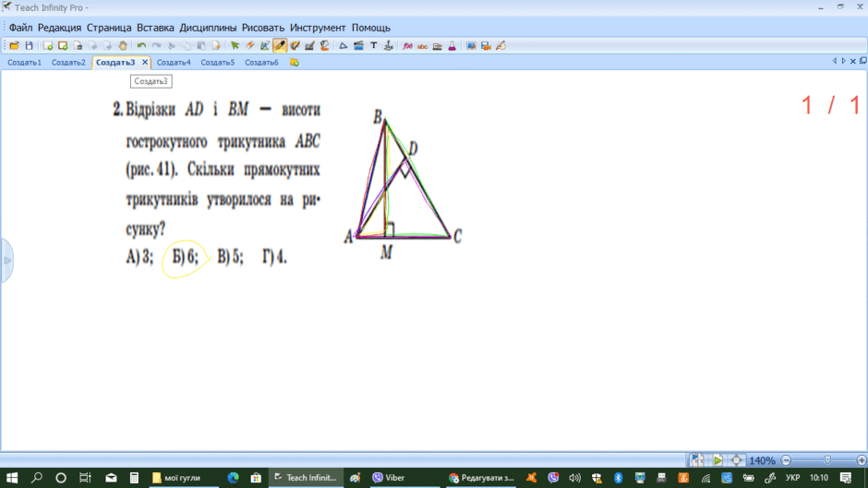Select the highlighted pen drawing tool
The image size is (868, 488).
pyautogui.click(x=280, y=46)
